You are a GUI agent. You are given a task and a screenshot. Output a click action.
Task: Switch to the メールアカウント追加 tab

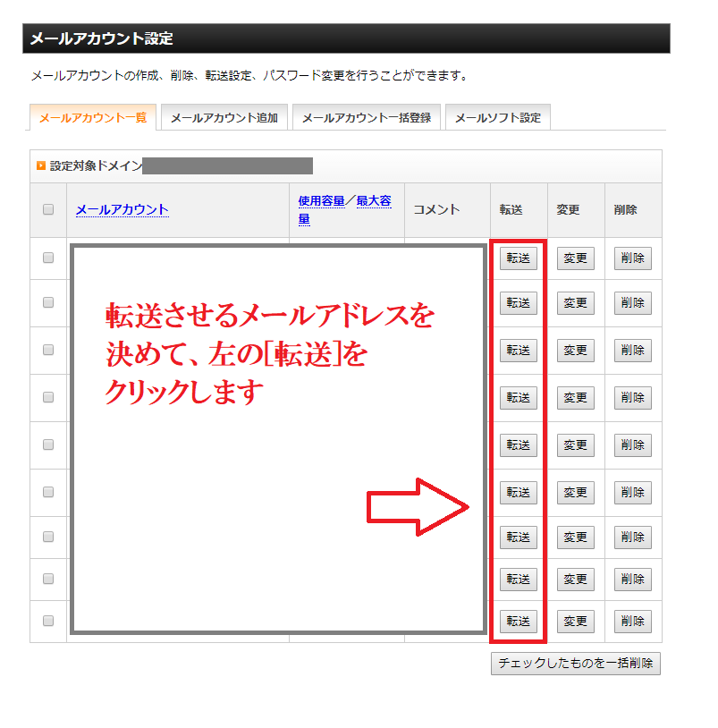(224, 117)
